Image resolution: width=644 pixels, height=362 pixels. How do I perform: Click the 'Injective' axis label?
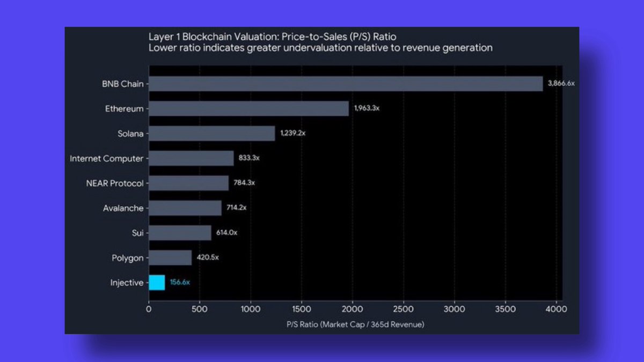click(x=126, y=283)
